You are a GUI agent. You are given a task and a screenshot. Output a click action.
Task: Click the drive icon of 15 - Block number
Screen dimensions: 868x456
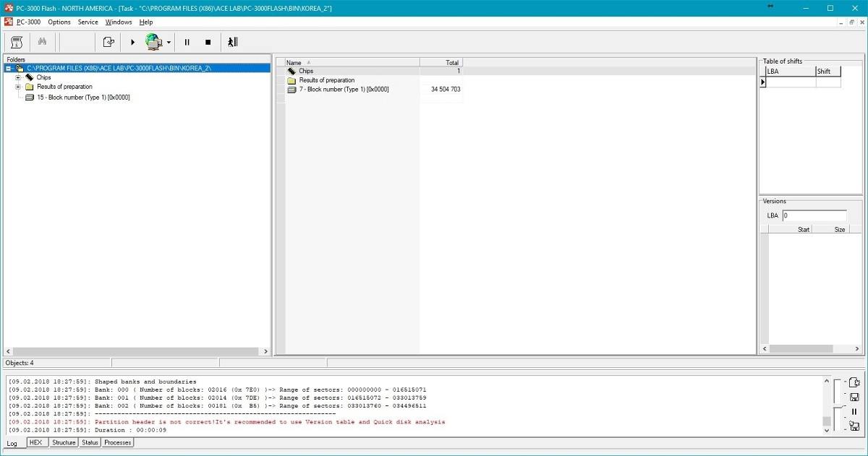[x=30, y=98]
